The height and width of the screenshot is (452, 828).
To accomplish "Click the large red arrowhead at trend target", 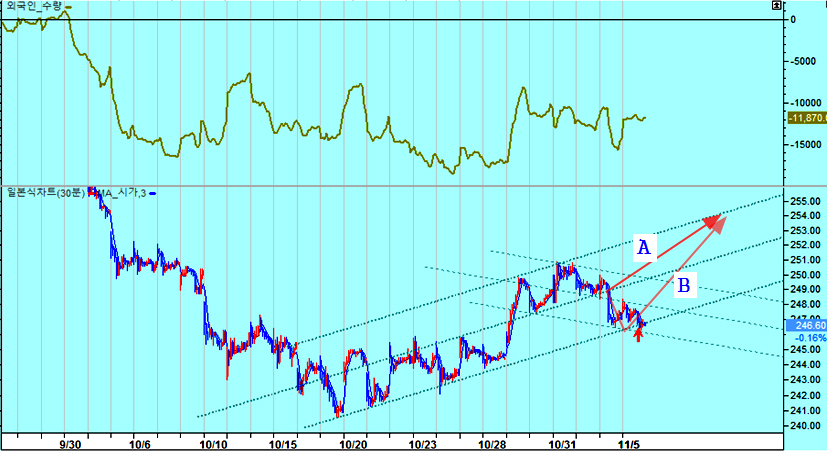I will click(716, 221).
